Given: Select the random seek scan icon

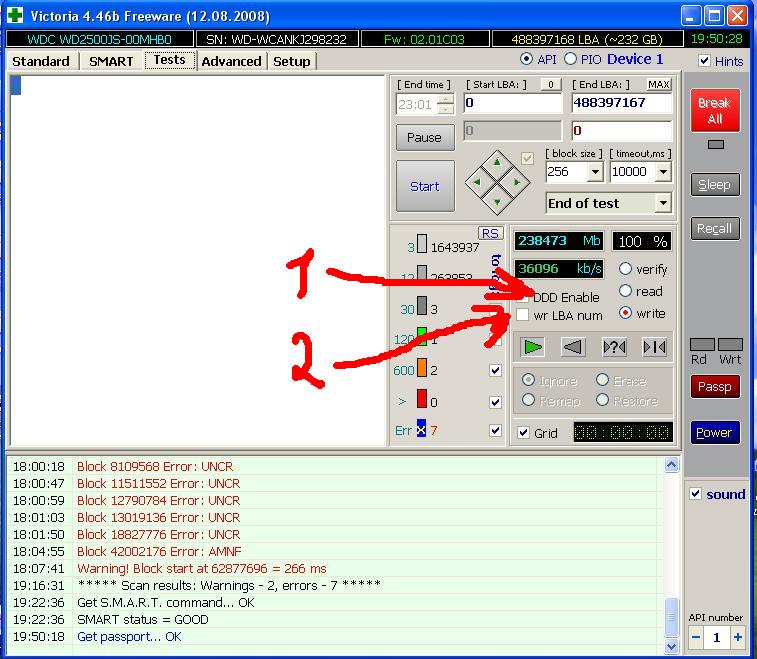Looking at the screenshot, I should 614,347.
